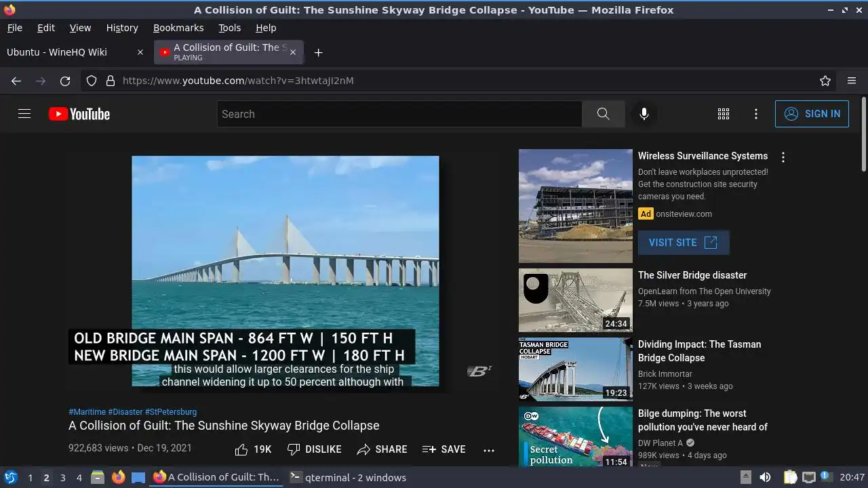Click the DISLIKE button
Viewport: 868px width, 488px height.
(x=314, y=449)
